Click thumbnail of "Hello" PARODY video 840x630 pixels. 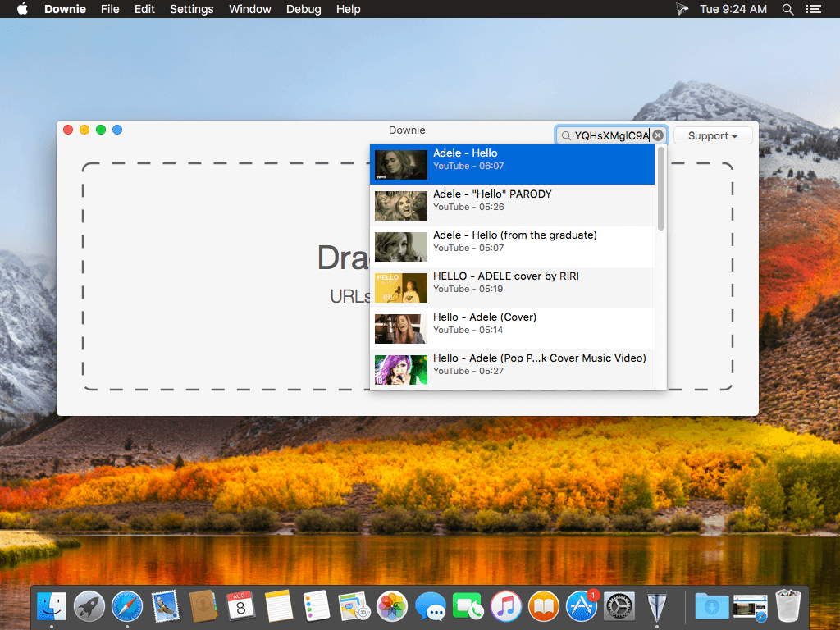click(x=400, y=206)
